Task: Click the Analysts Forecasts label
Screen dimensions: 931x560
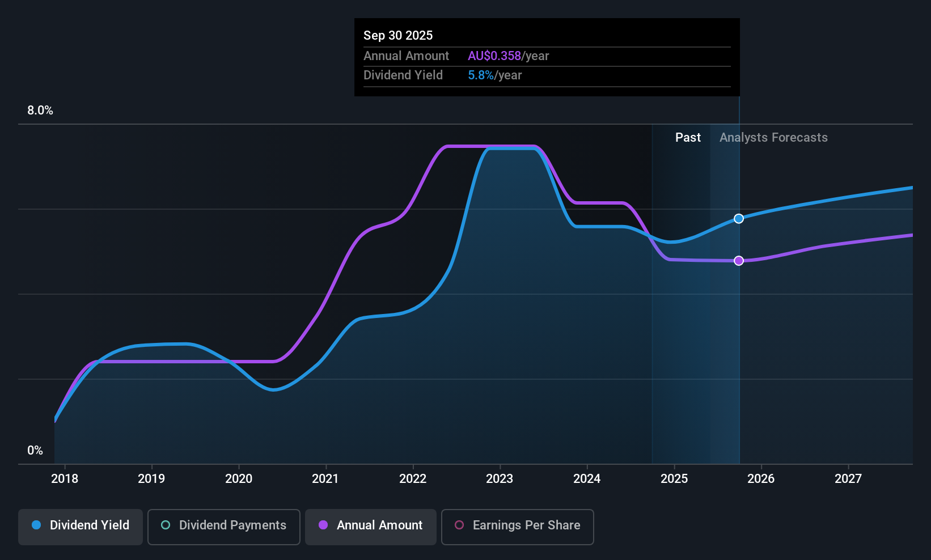Action: 773,138
